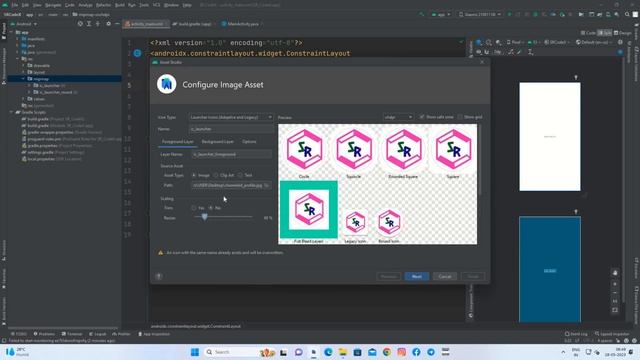Screen dimensions: 640x360
Task: Open the Logcat tool window
Action: (97, 334)
